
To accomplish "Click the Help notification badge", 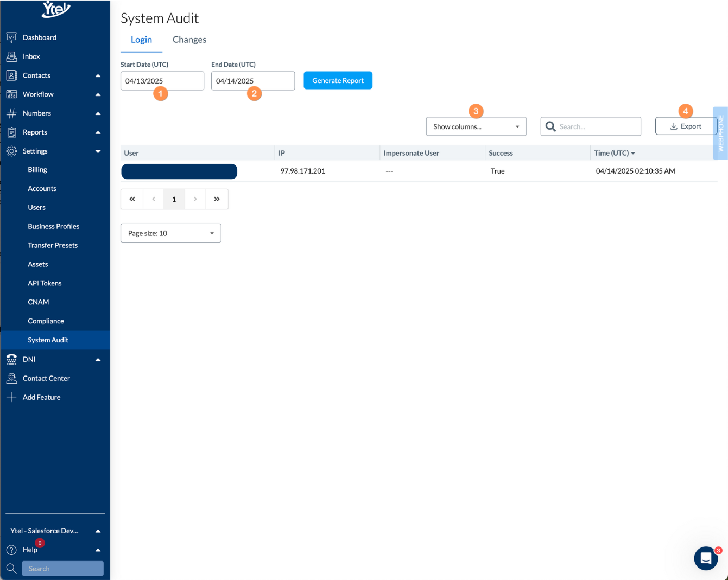I will tap(40, 543).
